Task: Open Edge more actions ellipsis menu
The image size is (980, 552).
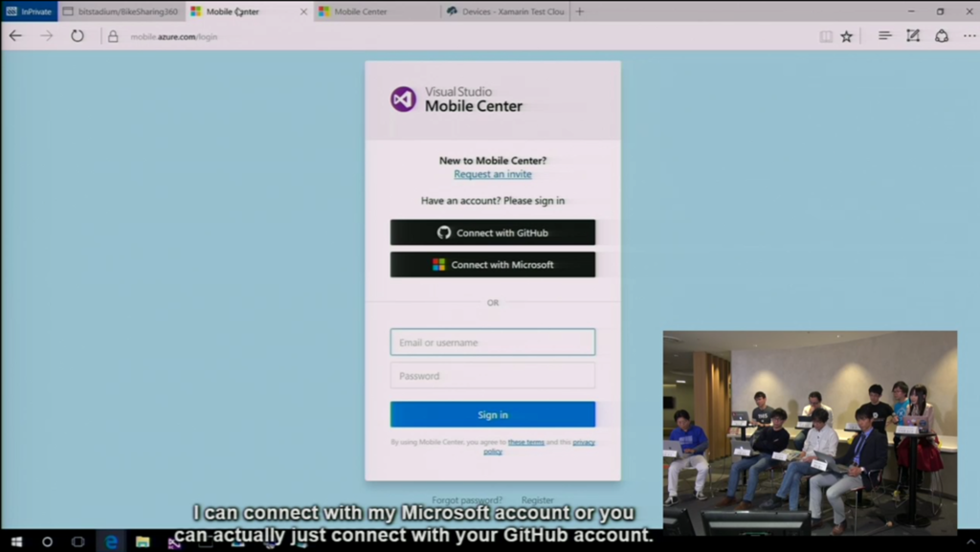Action: point(969,36)
